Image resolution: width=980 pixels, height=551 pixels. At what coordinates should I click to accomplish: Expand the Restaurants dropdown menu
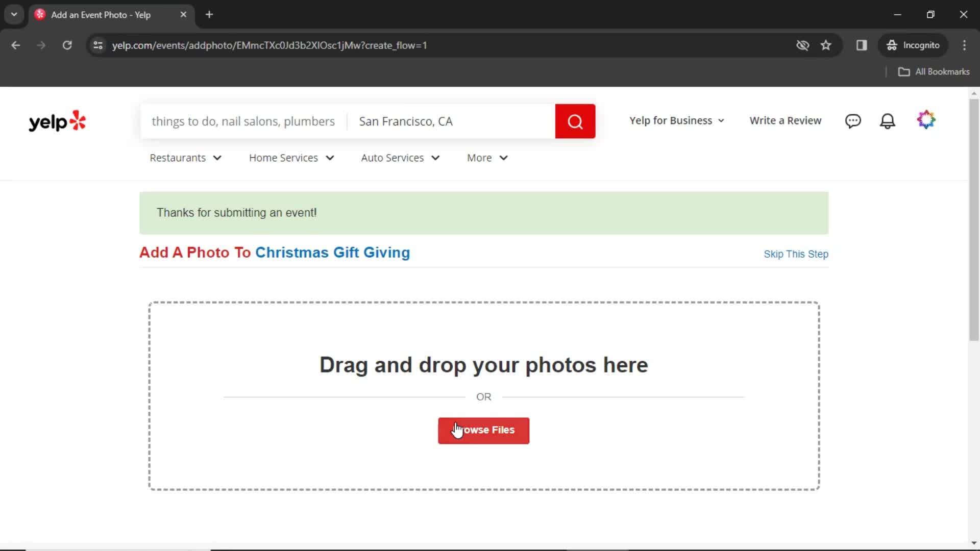(x=185, y=158)
